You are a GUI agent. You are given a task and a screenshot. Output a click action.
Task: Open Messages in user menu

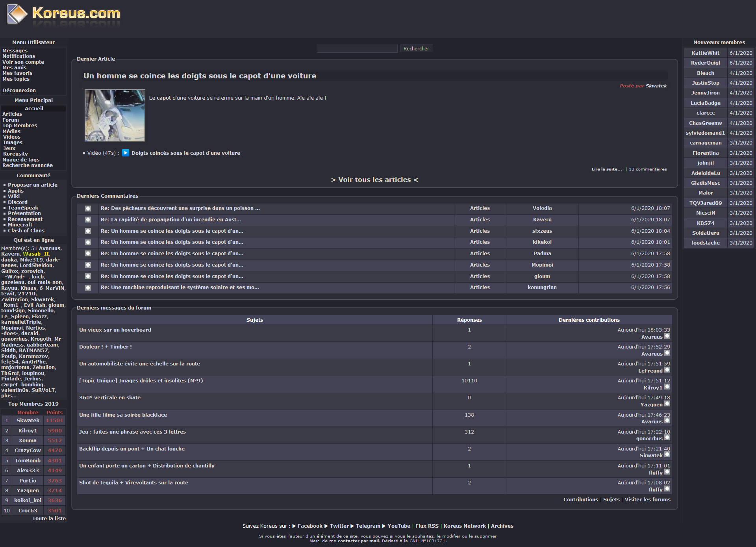tap(15, 50)
